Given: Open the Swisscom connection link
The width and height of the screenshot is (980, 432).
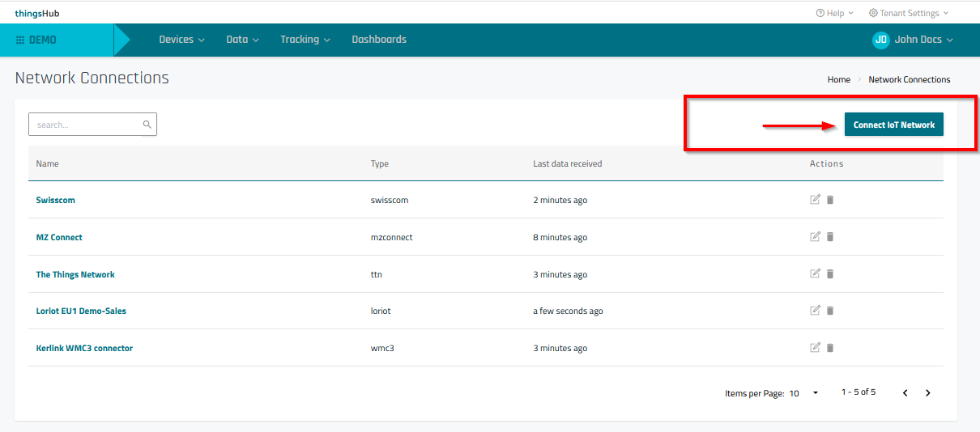Looking at the screenshot, I should (x=56, y=200).
